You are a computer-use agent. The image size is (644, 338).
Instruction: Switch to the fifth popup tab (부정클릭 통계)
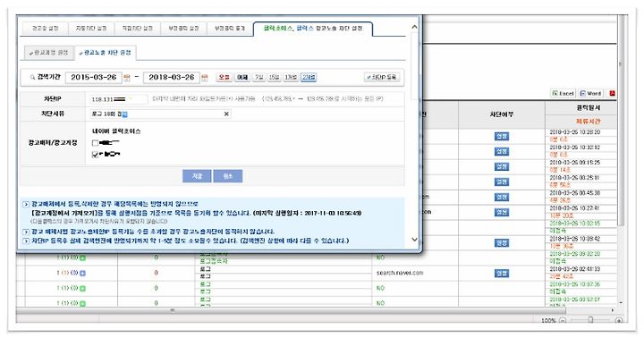(x=230, y=28)
